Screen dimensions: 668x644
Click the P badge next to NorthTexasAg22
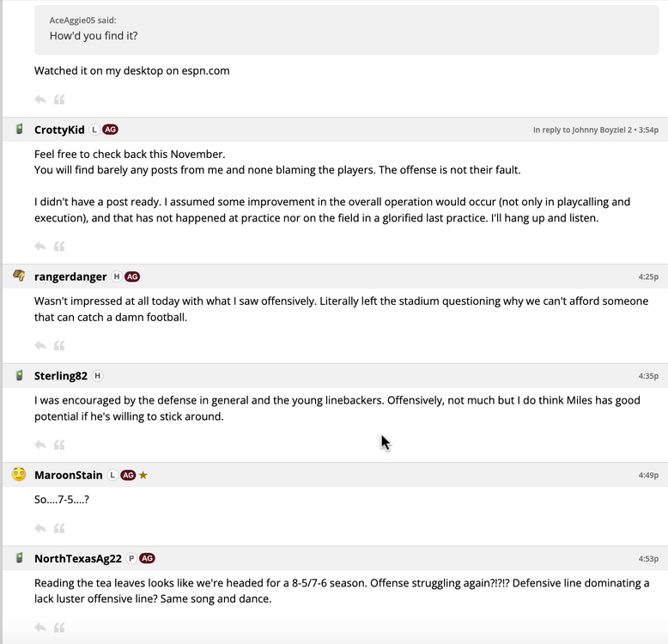coord(131,558)
